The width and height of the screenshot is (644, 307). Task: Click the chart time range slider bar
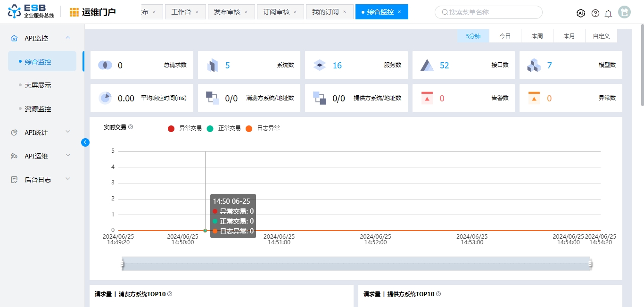pyautogui.click(x=356, y=264)
